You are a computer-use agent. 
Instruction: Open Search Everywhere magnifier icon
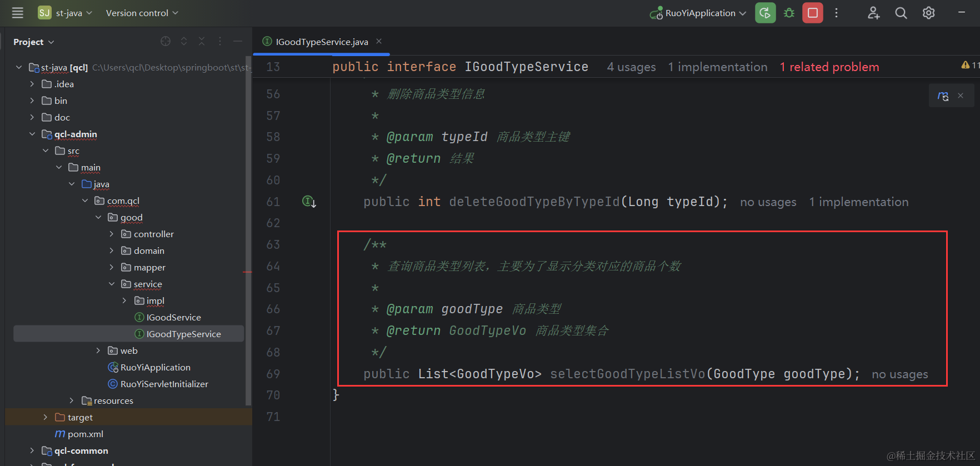click(x=901, y=13)
